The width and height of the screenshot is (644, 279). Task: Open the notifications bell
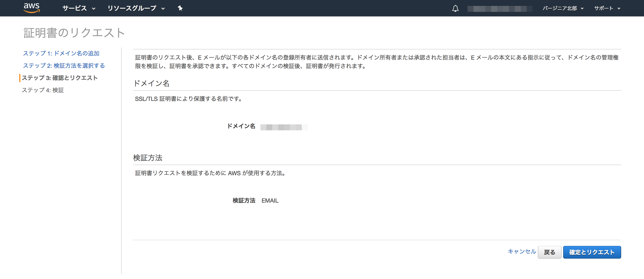[455, 9]
